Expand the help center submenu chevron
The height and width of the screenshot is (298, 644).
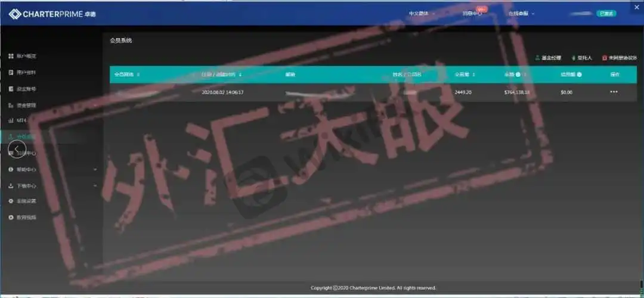[x=95, y=169]
